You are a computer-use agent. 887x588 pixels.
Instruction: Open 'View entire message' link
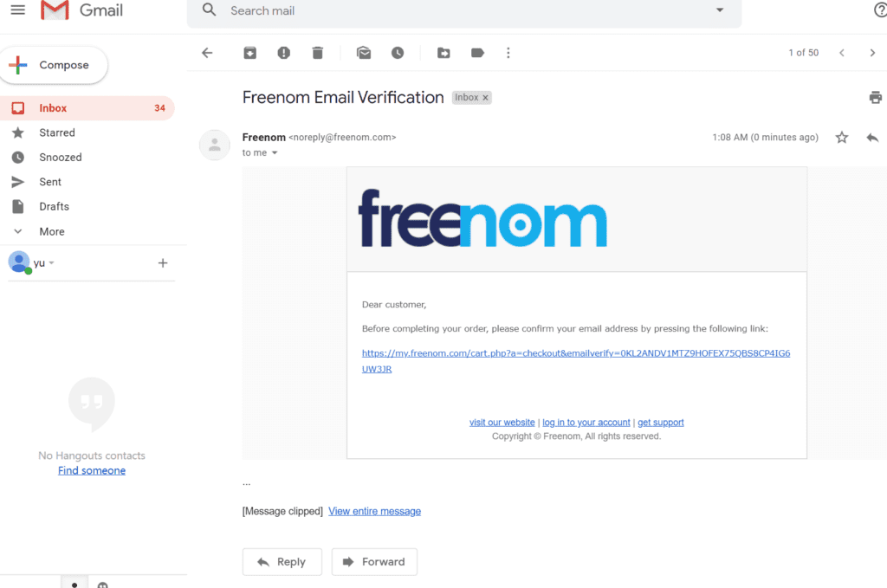(374, 510)
